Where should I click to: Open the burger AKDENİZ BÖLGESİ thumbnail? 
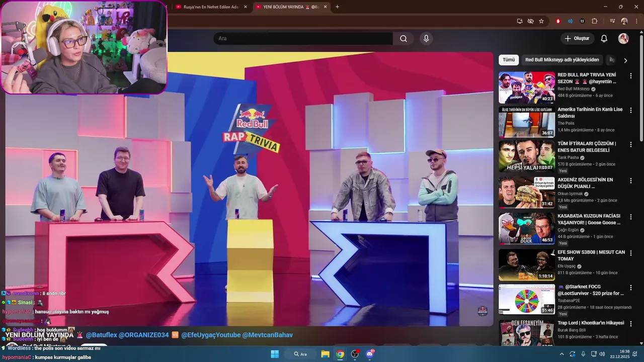[x=527, y=192]
